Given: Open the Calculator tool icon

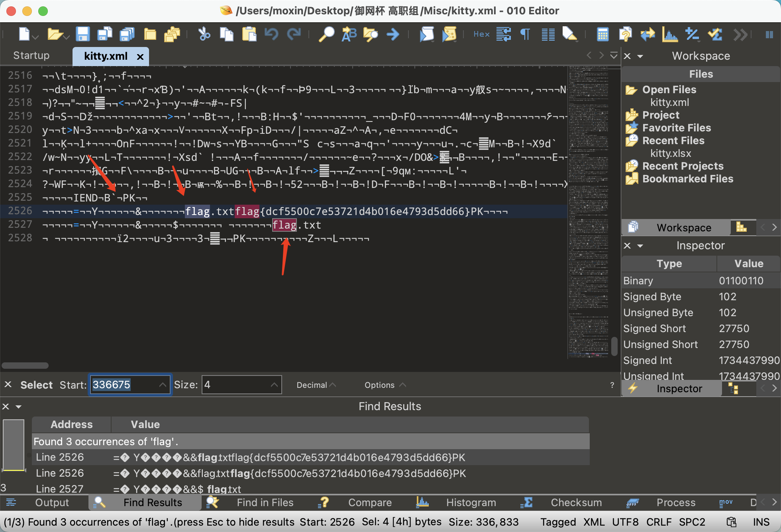Looking at the screenshot, I should [602, 35].
